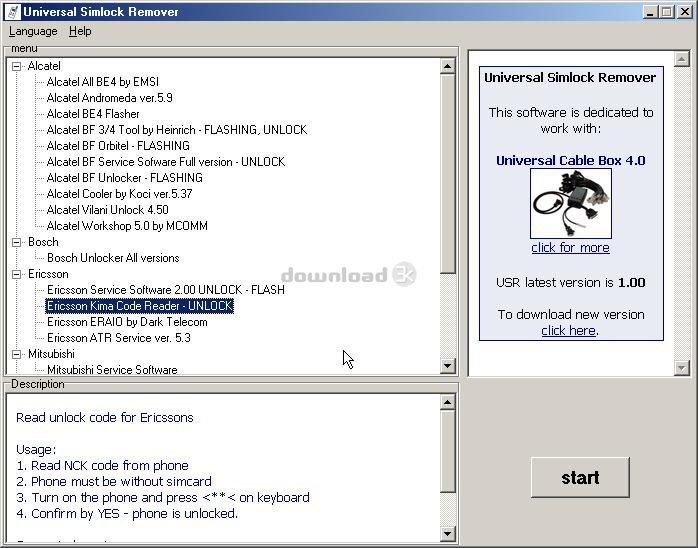The width and height of the screenshot is (698, 548).
Task: Open the 'click for more' link
Action: [570, 248]
